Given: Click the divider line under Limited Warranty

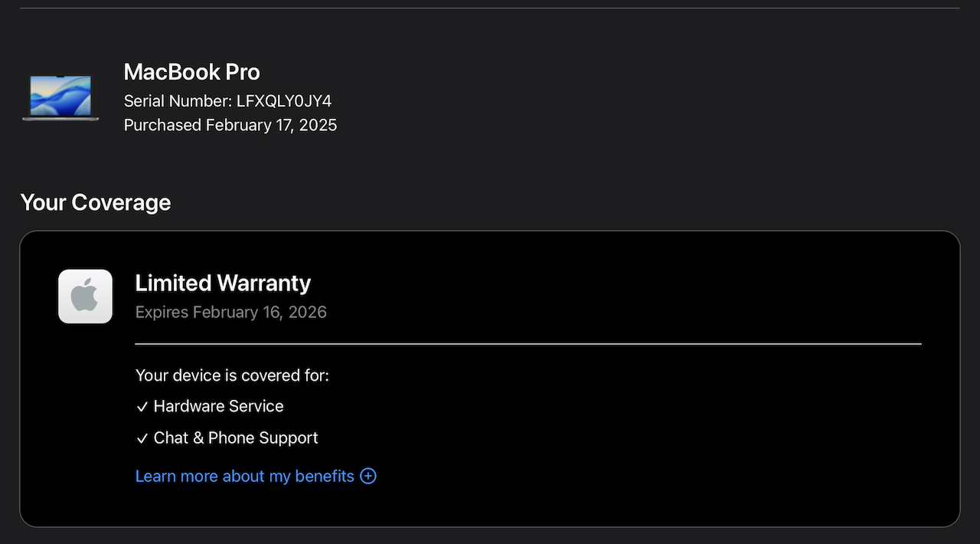Looking at the screenshot, I should pos(528,344).
